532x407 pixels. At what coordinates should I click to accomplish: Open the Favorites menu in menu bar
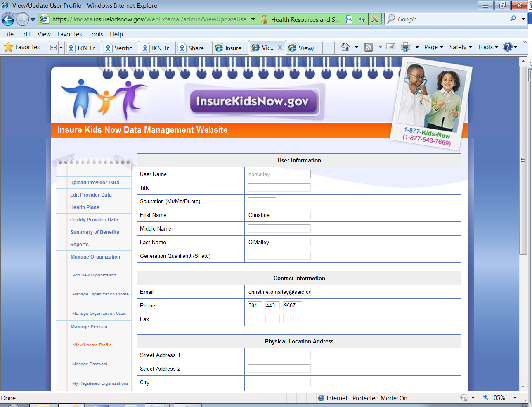(x=69, y=34)
